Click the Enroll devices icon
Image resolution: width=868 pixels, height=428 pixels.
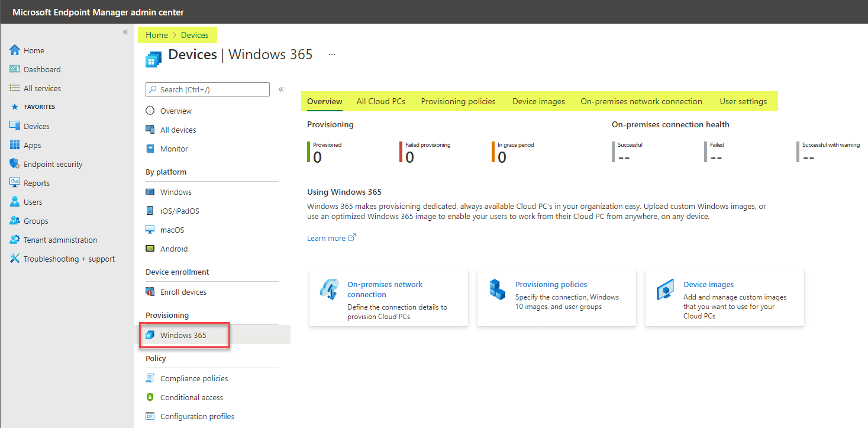point(149,291)
